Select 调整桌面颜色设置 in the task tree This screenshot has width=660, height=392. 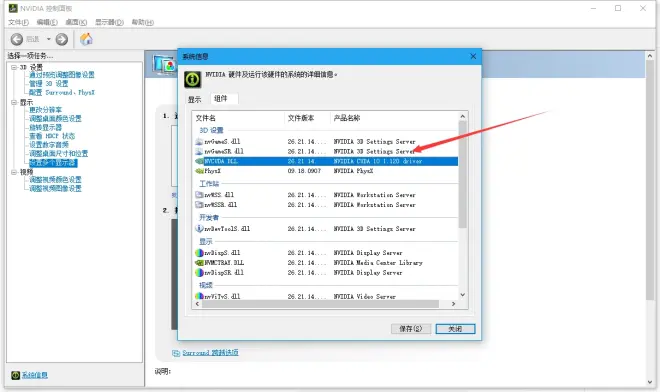[x=55, y=119]
